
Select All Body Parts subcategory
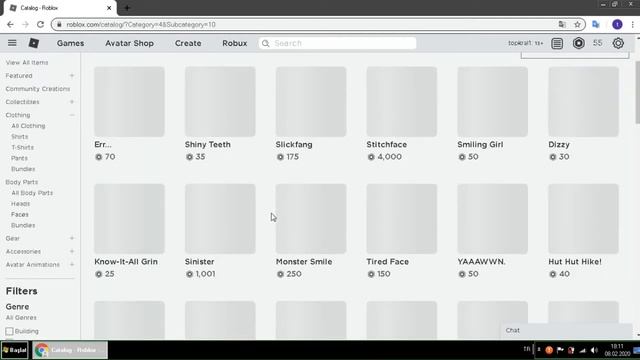[x=32, y=193]
